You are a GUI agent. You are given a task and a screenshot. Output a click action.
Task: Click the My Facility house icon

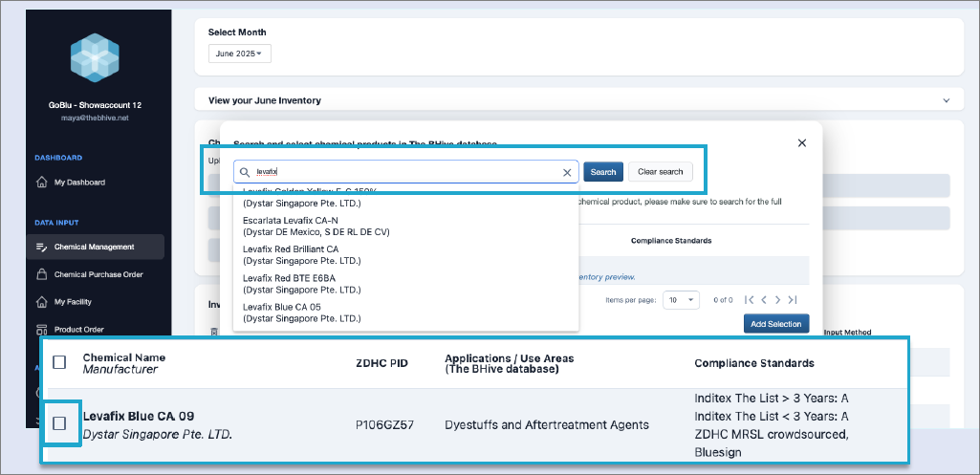[x=42, y=302]
